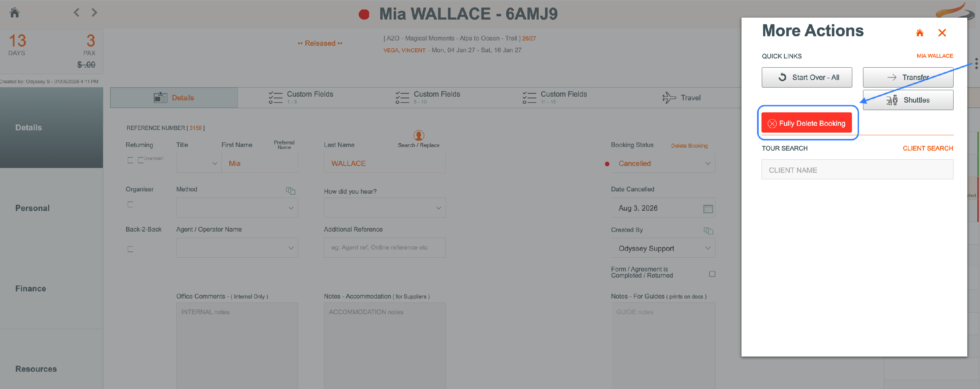Viewport: 980px width, 389px height.
Task: Open the Travel tab
Action: click(681, 98)
